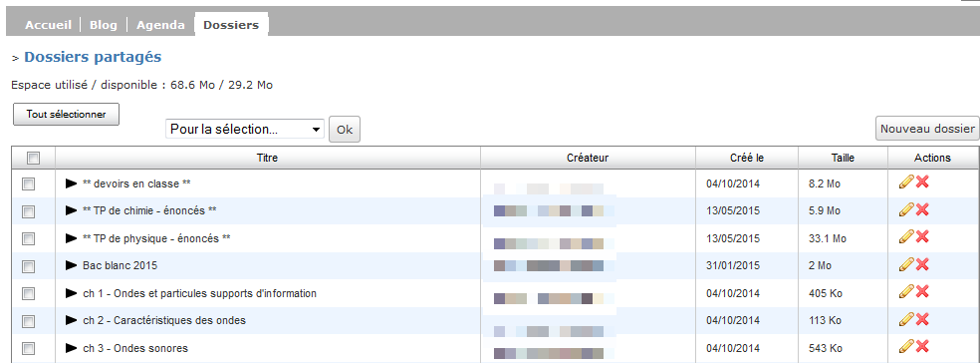
Task: Switch to the Agenda tab
Action: click(x=160, y=25)
